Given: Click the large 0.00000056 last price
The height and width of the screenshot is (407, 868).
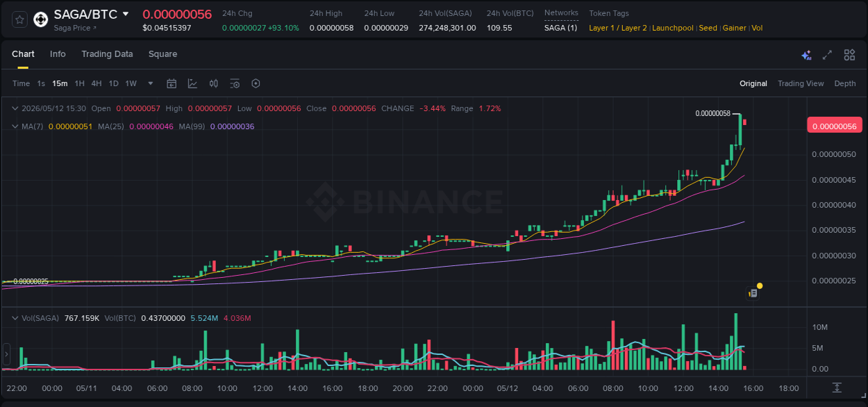Looking at the screenshot, I should (177, 14).
